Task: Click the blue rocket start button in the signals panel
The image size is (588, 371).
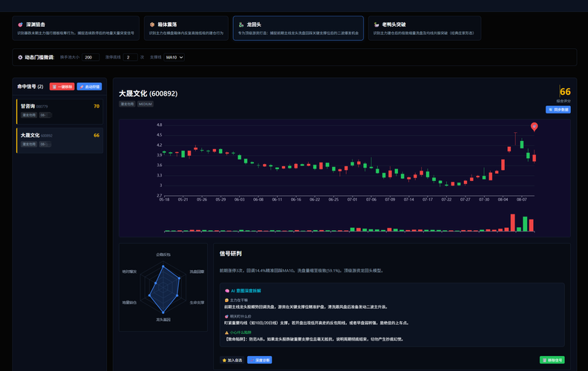Action: pos(89,87)
